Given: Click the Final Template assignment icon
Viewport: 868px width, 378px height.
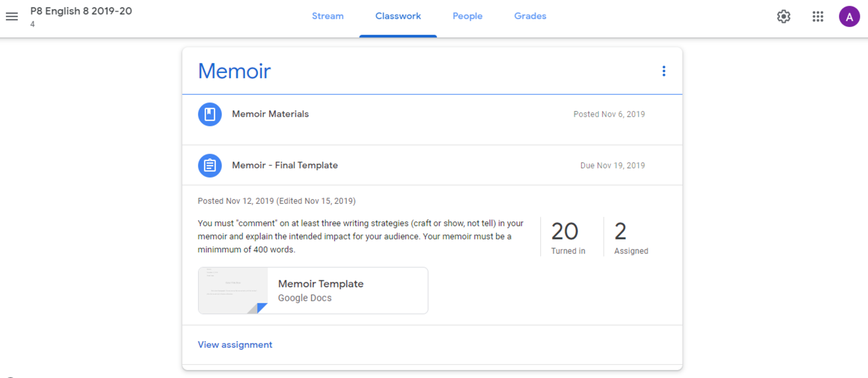Looking at the screenshot, I should pos(210,166).
